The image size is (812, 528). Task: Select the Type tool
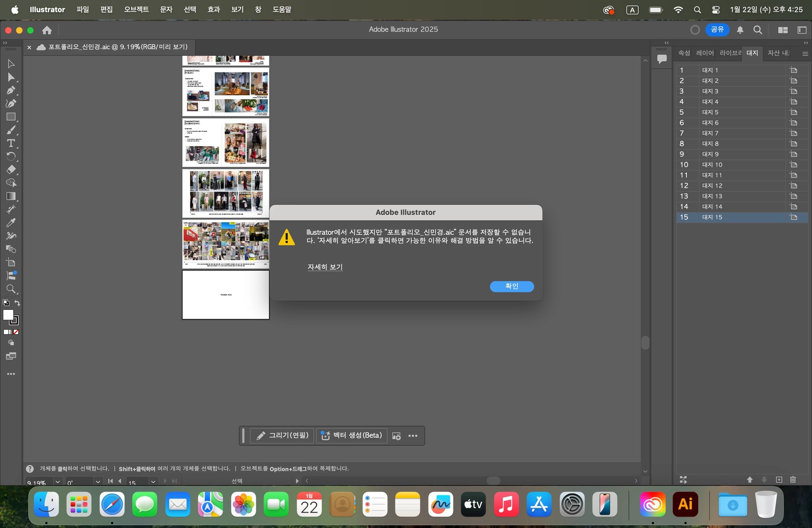tap(10, 143)
